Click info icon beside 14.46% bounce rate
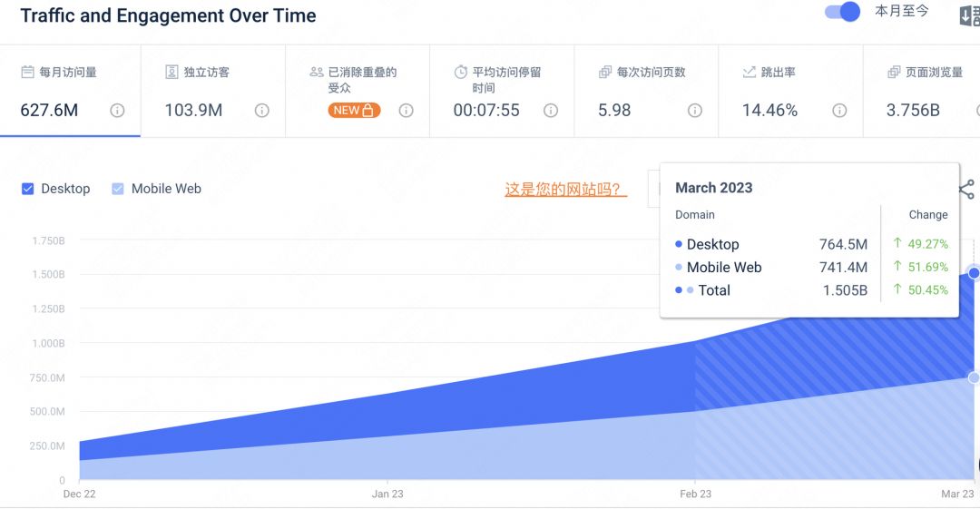The height and width of the screenshot is (509, 980). (839, 111)
